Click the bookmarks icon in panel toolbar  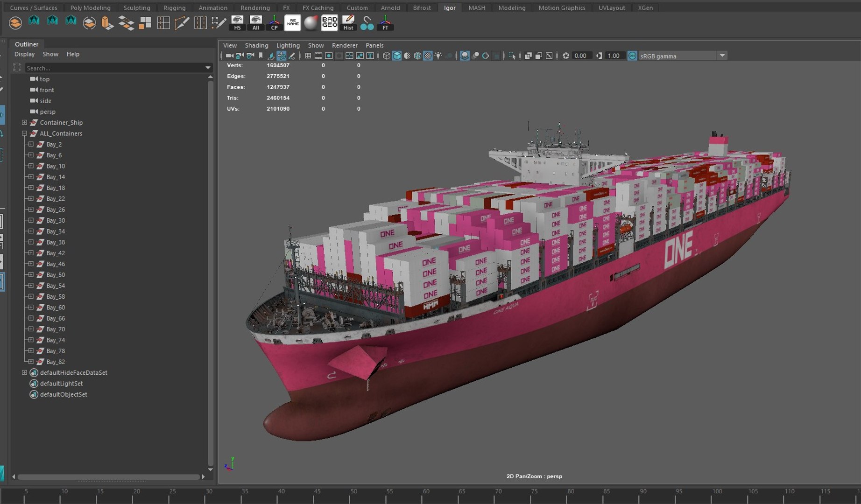[x=261, y=56]
